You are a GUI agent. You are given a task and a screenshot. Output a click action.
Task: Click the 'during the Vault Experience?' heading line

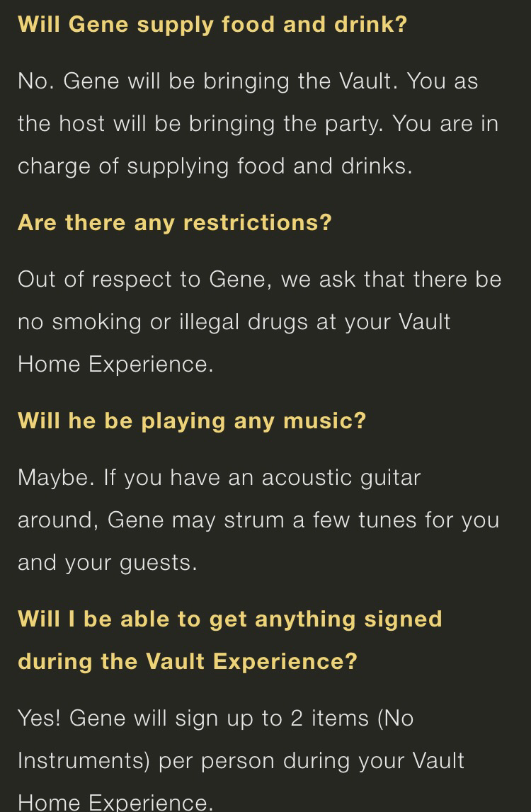(188, 661)
